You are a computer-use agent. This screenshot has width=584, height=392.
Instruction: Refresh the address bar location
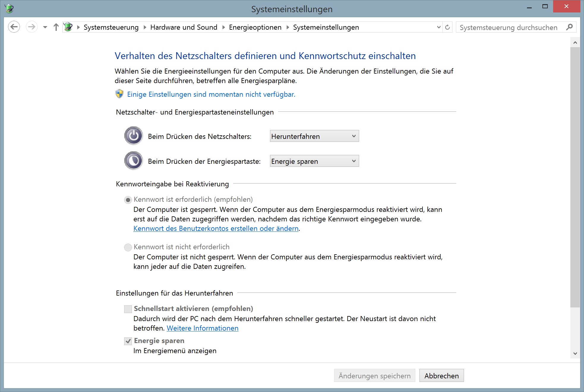coord(447,27)
